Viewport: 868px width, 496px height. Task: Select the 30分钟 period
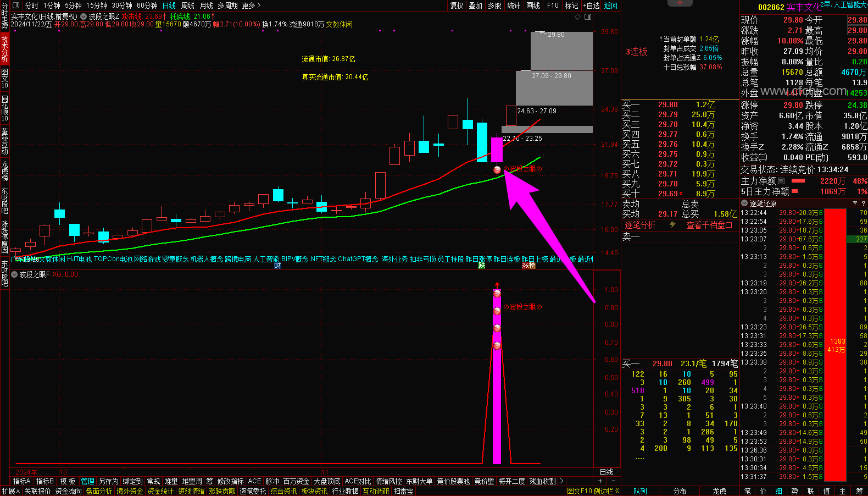click(123, 5)
